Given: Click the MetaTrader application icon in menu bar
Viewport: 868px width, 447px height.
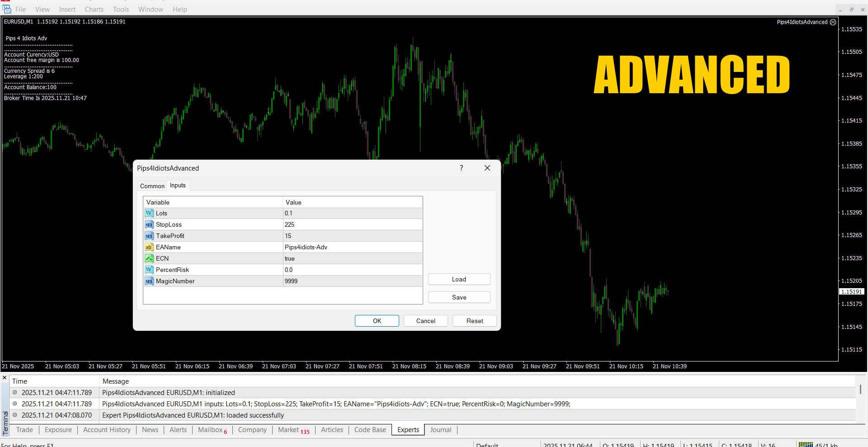Looking at the screenshot, I should coord(6,9).
